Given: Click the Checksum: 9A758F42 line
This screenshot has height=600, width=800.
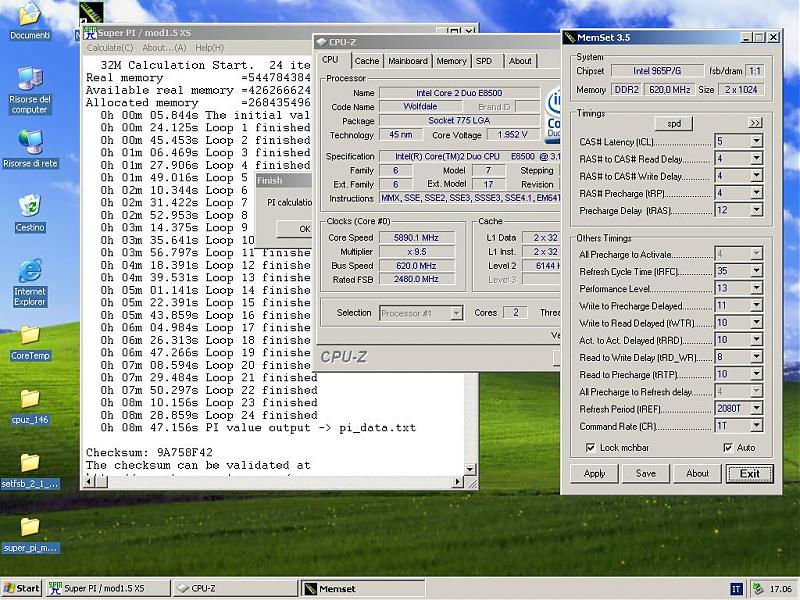Looking at the screenshot, I should pyautogui.click(x=149, y=453).
